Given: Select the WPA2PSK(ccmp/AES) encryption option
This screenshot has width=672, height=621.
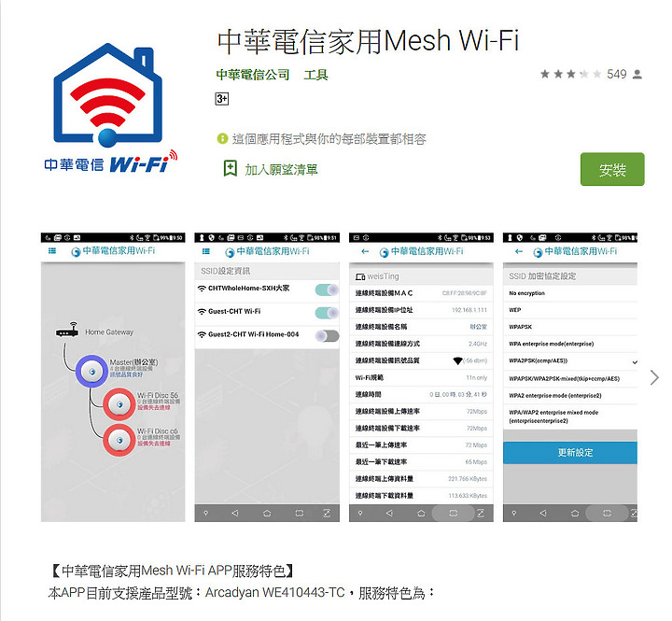Looking at the screenshot, I should (x=570, y=361).
